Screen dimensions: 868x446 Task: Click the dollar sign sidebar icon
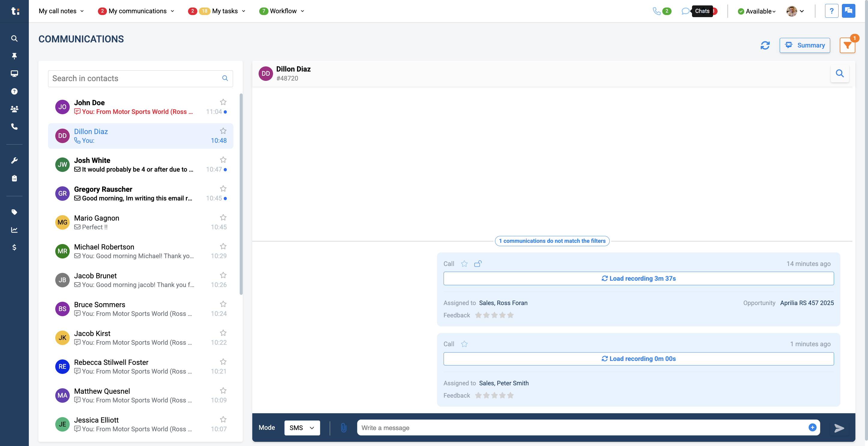point(14,247)
